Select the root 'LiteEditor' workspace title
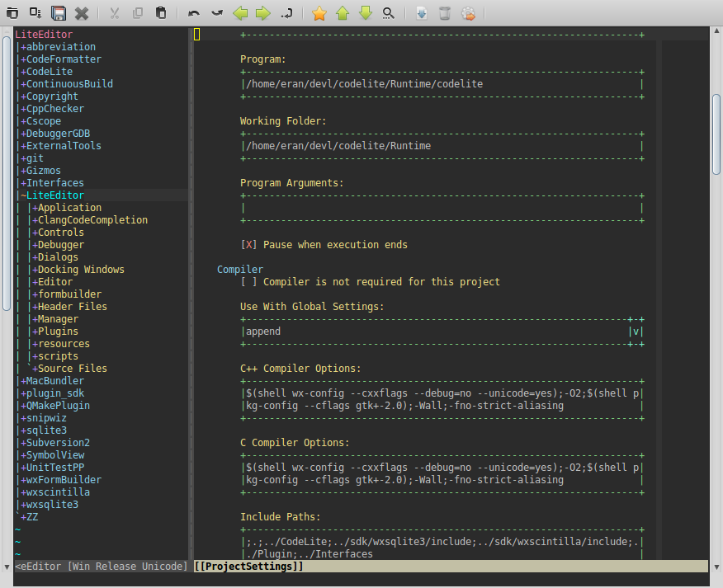Viewport: 723px width, 588px height. [x=44, y=35]
